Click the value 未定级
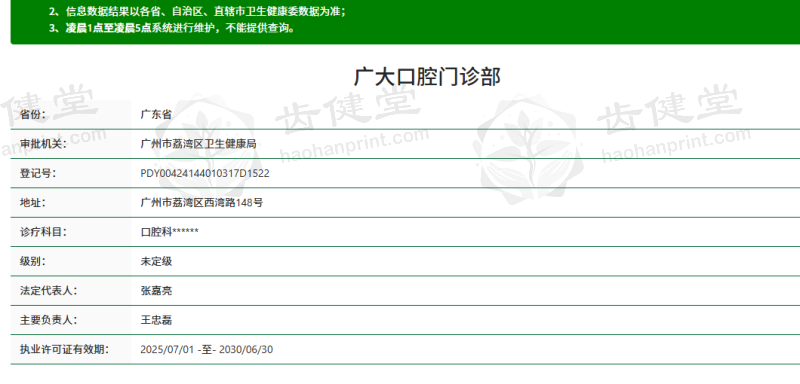This screenshot has height=384, width=800. point(156,262)
